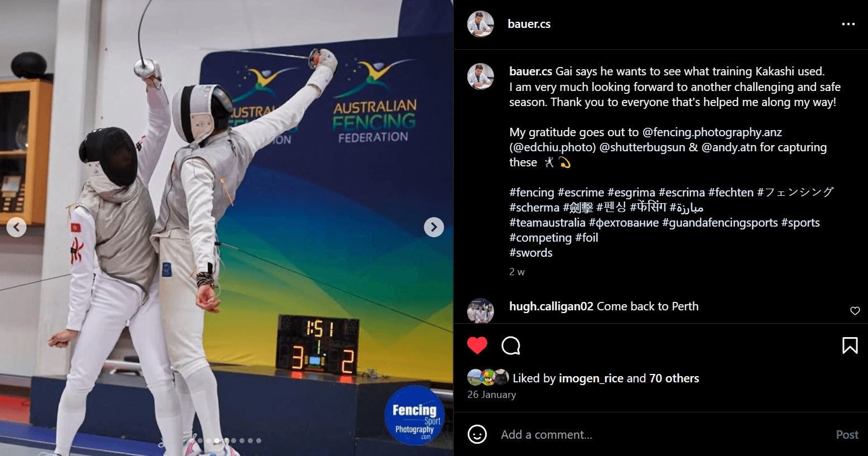The image size is (868, 456).
Task: Save post with bookmark icon
Action: [x=850, y=345]
